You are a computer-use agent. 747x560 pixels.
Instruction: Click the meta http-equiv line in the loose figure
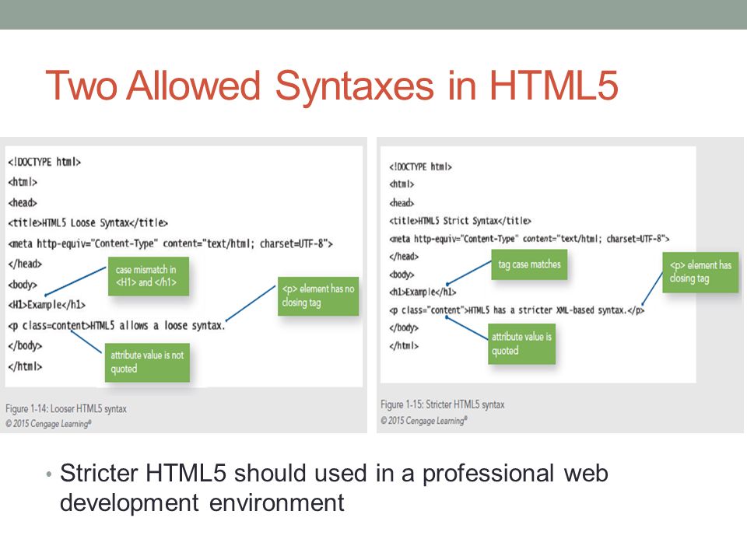pos(170,243)
